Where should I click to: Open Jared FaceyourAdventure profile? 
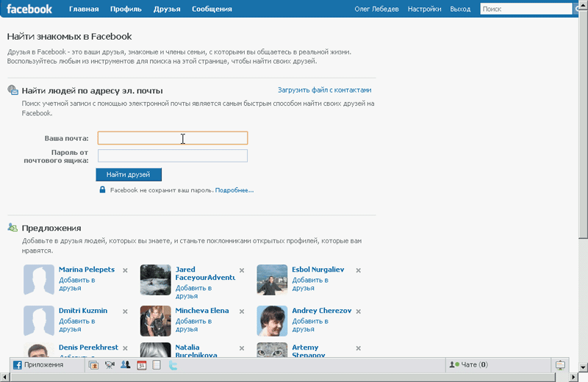pos(205,273)
